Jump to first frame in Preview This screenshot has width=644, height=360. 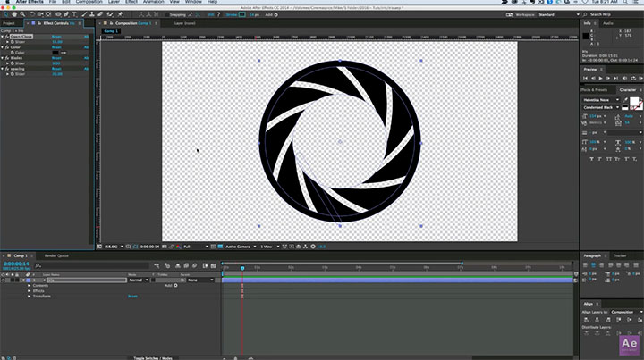click(585, 78)
